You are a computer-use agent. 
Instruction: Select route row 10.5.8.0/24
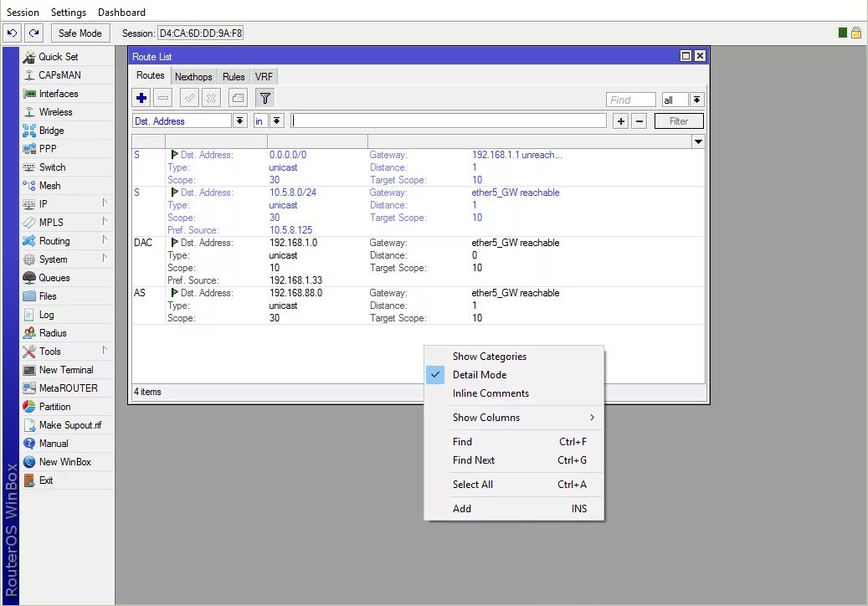tap(419, 211)
